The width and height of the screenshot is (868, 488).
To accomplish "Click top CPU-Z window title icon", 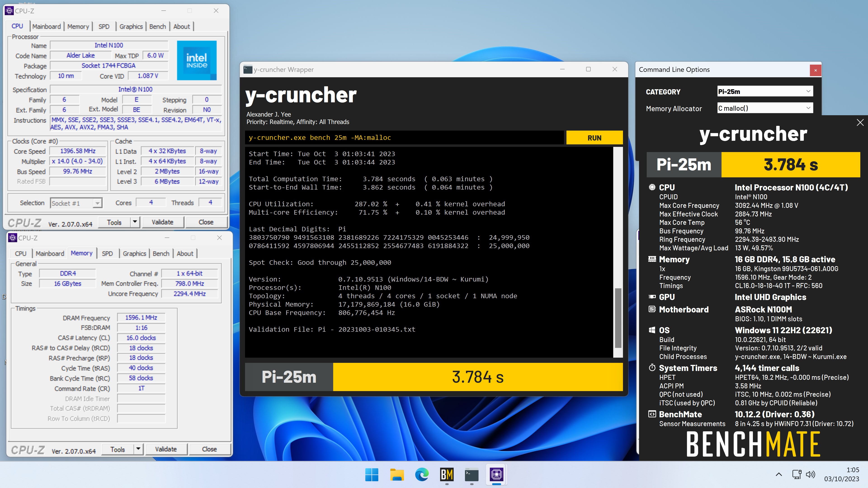I will click(9, 11).
